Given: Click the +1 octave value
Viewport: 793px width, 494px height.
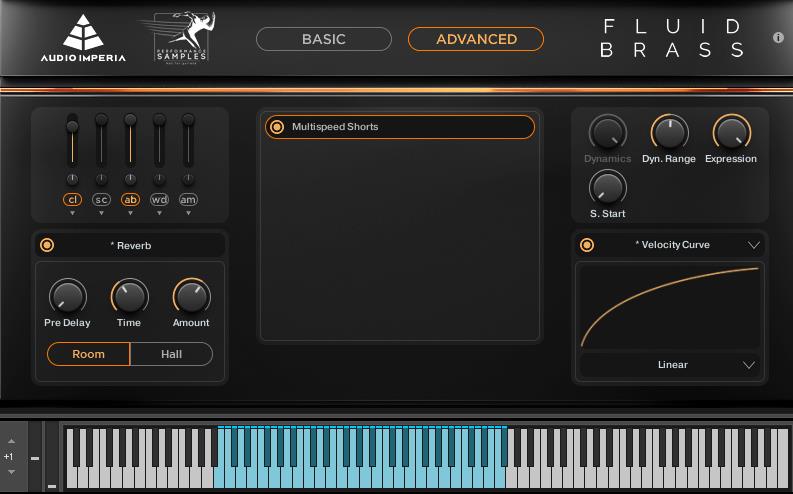Looking at the screenshot, I should 9,457.
